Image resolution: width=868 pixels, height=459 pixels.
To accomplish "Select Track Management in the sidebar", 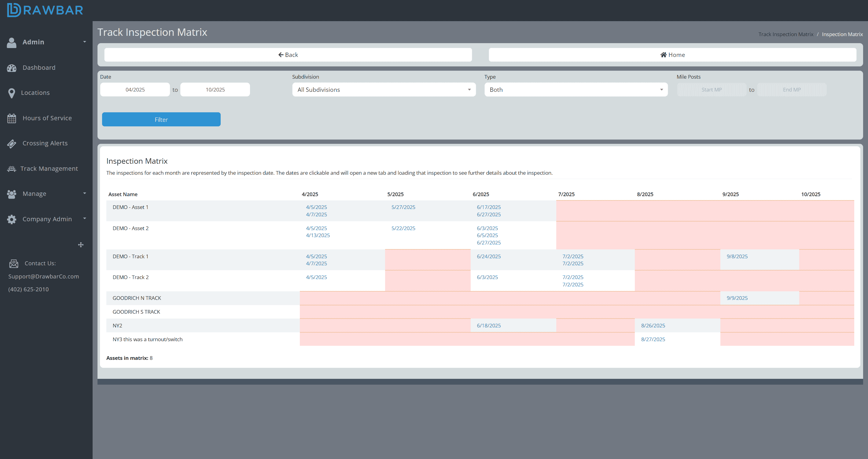I will click(x=50, y=168).
